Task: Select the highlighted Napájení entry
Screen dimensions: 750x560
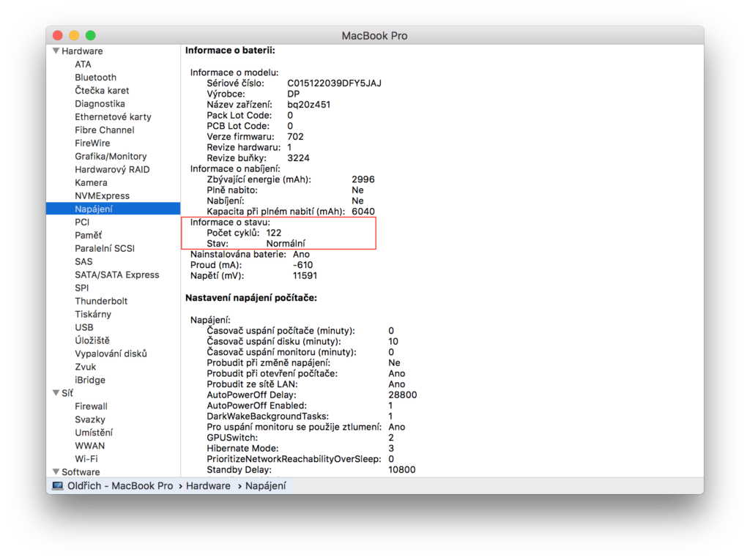Action: (114, 209)
